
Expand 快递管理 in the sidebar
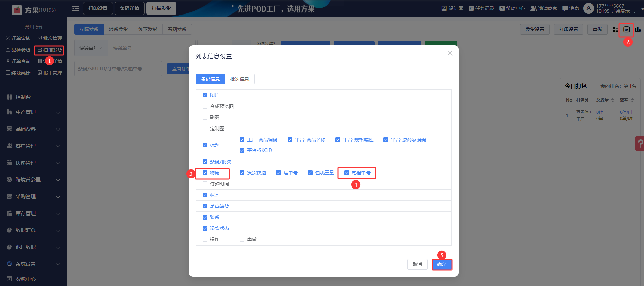pos(34,163)
